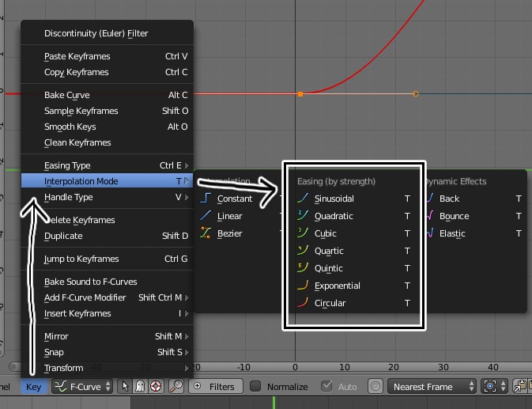Select the orange keyframe control point

pyautogui.click(x=300, y=94)
